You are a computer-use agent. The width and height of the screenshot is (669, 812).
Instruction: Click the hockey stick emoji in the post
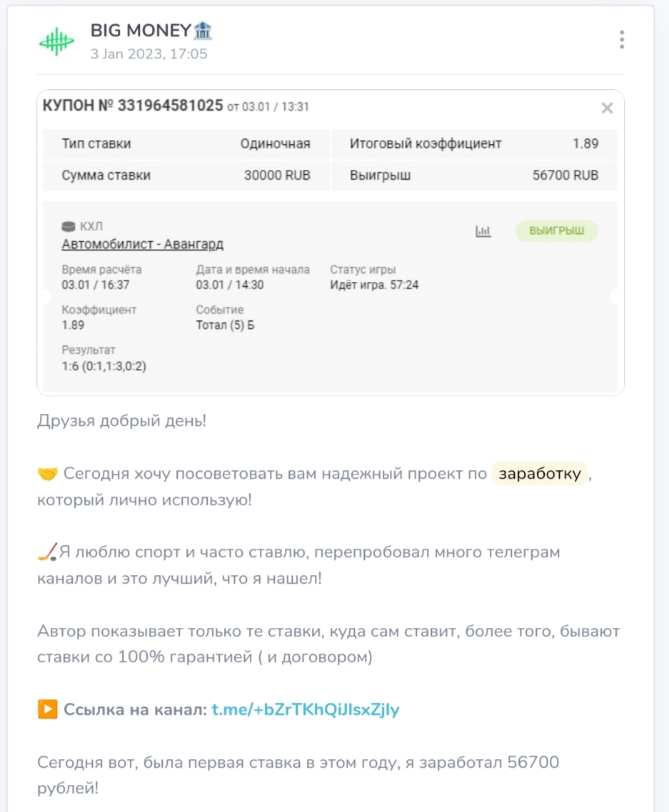[x=46, y=552]
